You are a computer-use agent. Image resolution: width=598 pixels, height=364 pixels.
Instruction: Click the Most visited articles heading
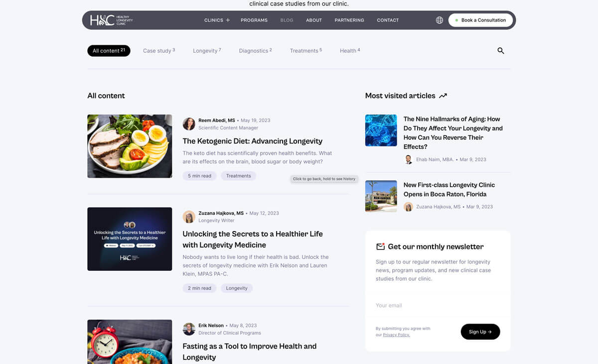400,96
